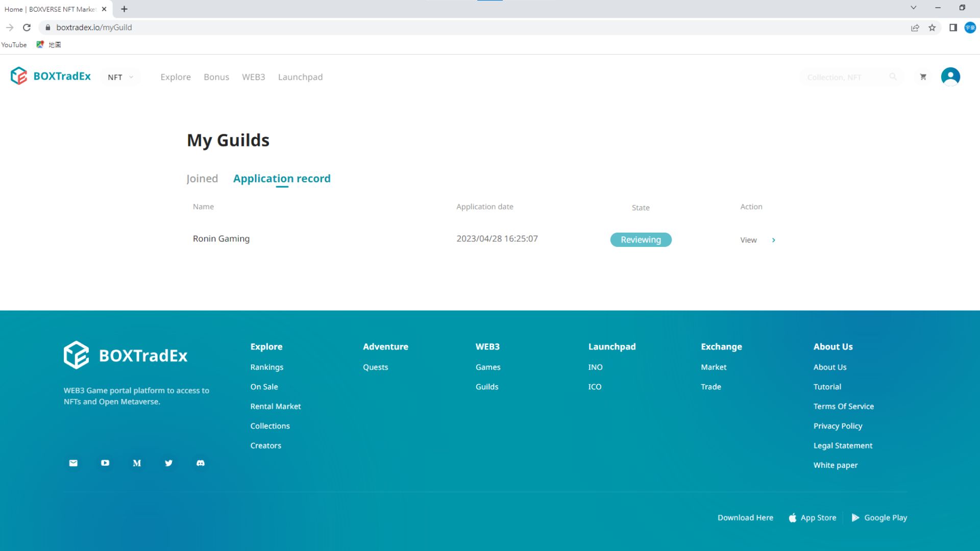Open the White paper footer link

tap(835, 465)
